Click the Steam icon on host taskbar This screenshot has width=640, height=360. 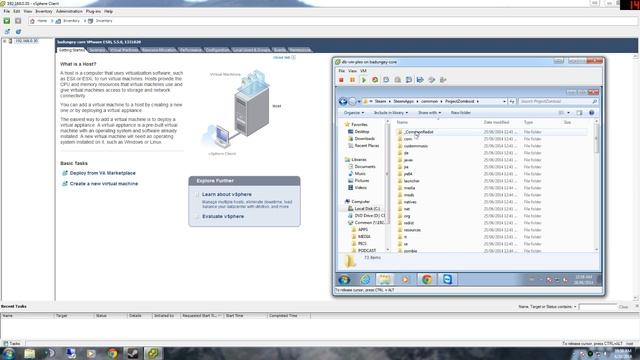point(133,353)
